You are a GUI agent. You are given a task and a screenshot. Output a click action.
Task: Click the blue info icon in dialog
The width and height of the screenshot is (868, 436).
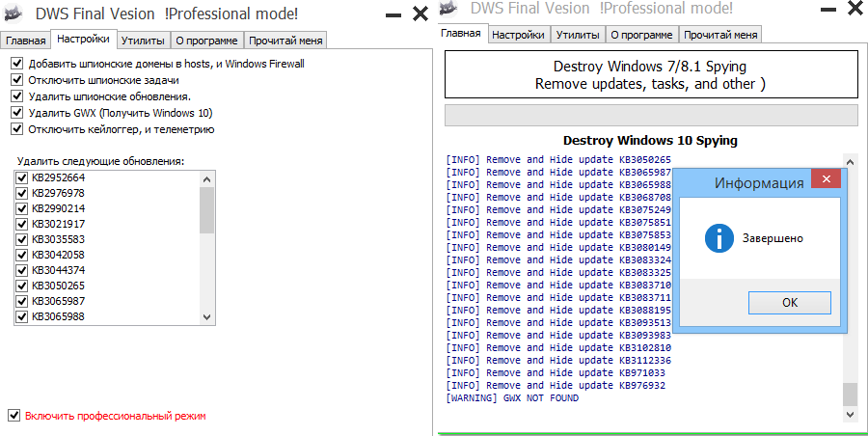pyautogui.click(x=719, y=239)
